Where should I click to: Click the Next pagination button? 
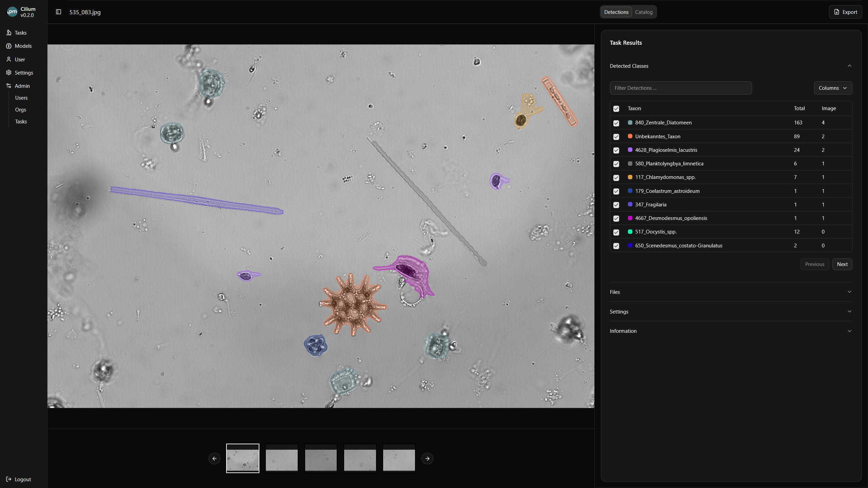coord(842,264)
